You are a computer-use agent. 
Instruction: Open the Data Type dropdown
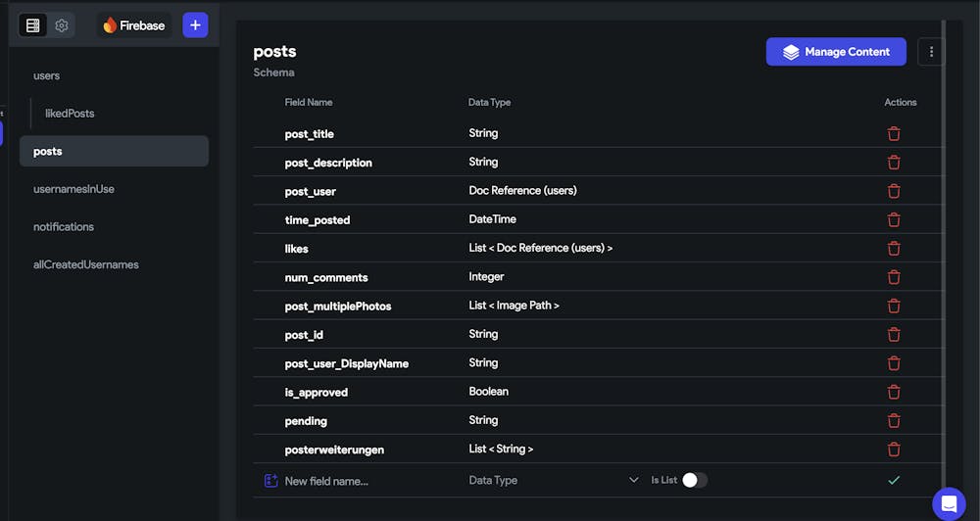point(554,480)
